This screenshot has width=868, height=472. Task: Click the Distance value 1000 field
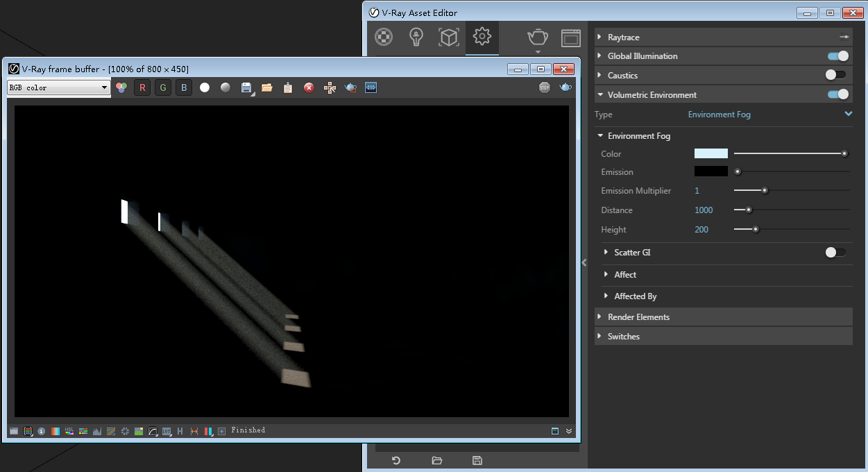coord(704,210)
